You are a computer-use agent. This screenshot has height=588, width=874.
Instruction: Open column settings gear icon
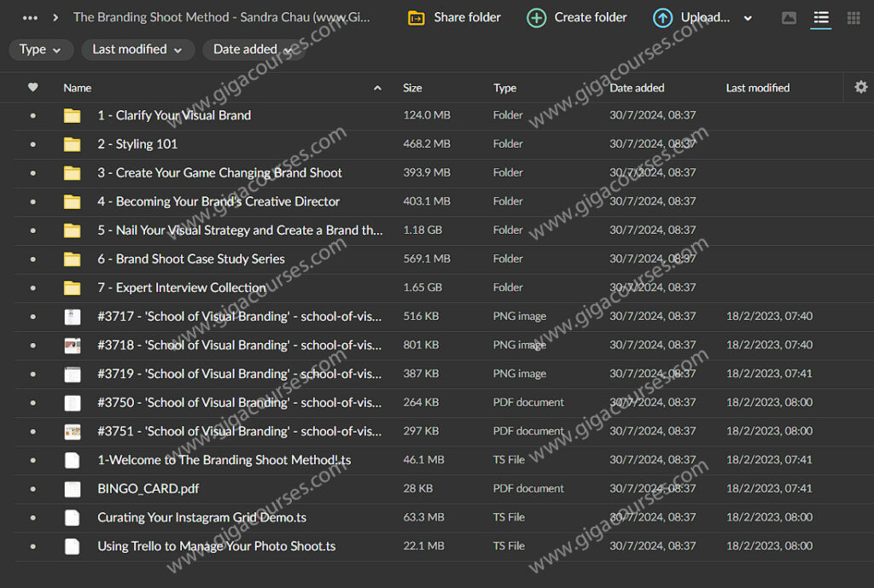click(860, 87)
